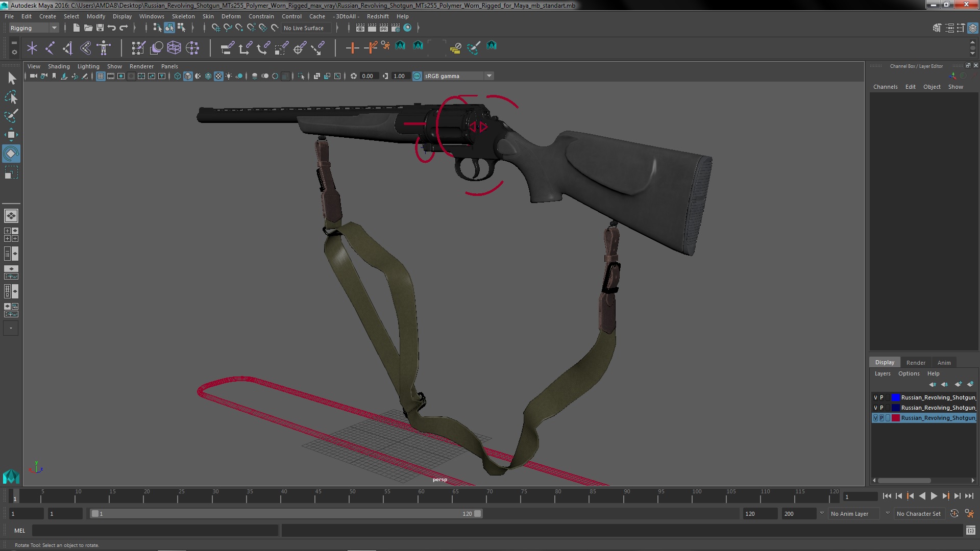This screenshot has height=551, width=980.
Task: Click the Create Locator asterisk shelf icon
Action: click(x=32, y=48)
